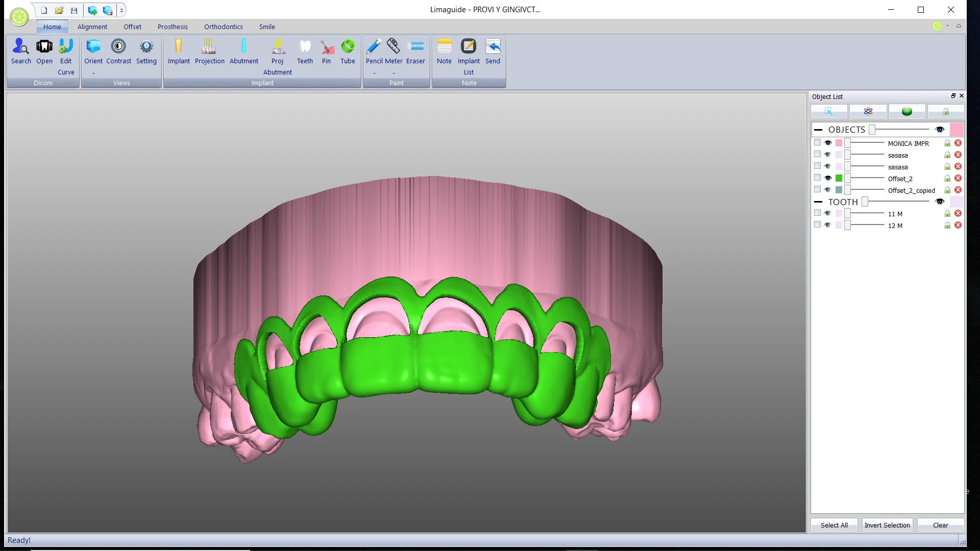This screenshot has height=551, width=980.
Task: Open the Contrast settings tool
Action: 118,51
